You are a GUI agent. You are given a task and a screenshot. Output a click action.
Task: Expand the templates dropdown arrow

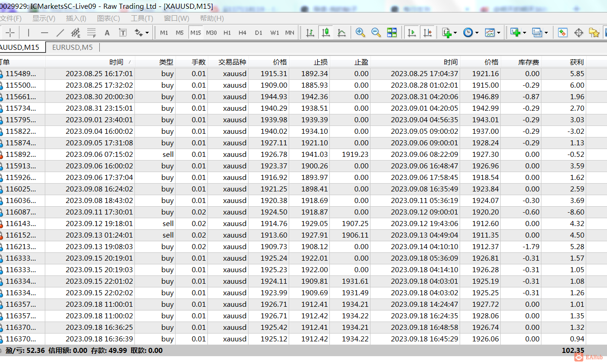point(499,33)
